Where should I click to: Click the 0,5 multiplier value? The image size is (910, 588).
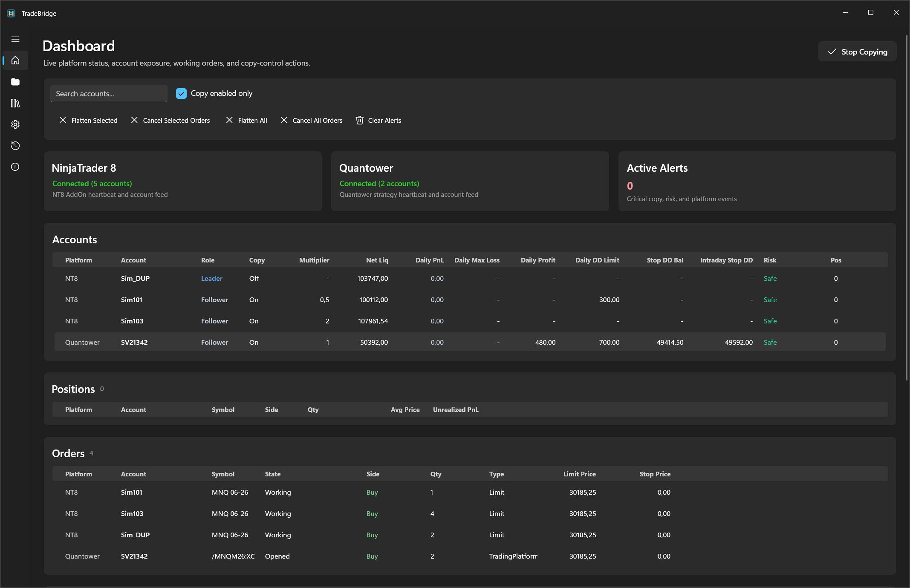pos(324,300)
